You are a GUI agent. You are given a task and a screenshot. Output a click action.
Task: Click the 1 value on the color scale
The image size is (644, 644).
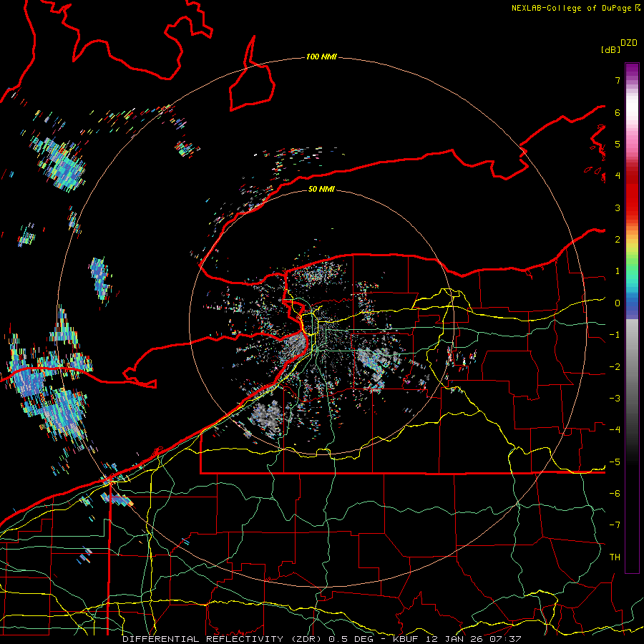point(618,271)
